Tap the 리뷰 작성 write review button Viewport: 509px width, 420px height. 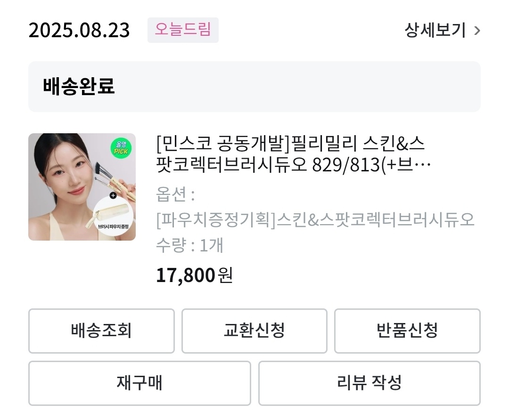[369, 383]
